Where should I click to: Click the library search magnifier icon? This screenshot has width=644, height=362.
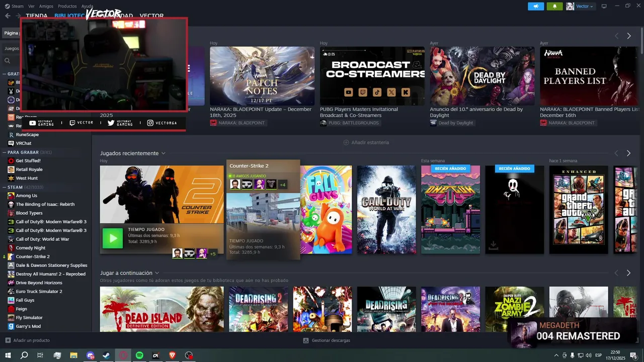click(8, 61)
